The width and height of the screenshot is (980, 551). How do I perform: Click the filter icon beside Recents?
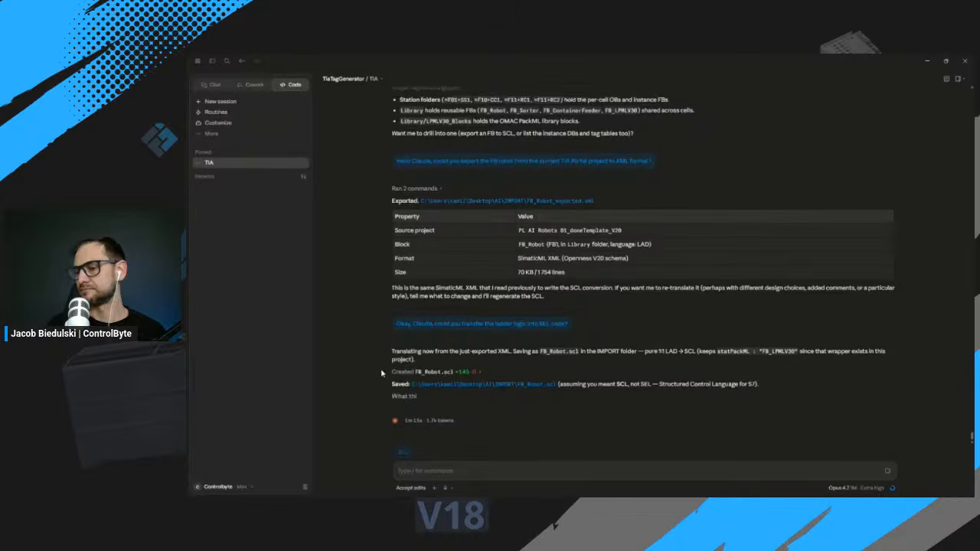303,177
